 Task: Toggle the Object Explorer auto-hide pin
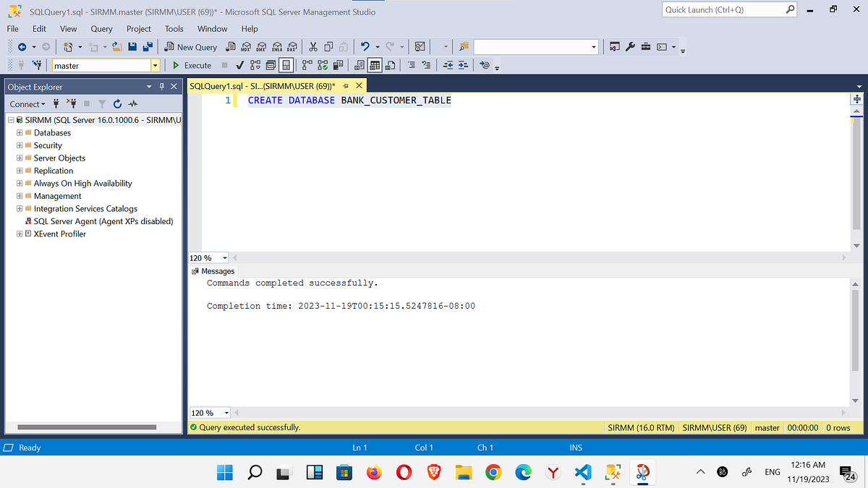(x=163, y=86)
